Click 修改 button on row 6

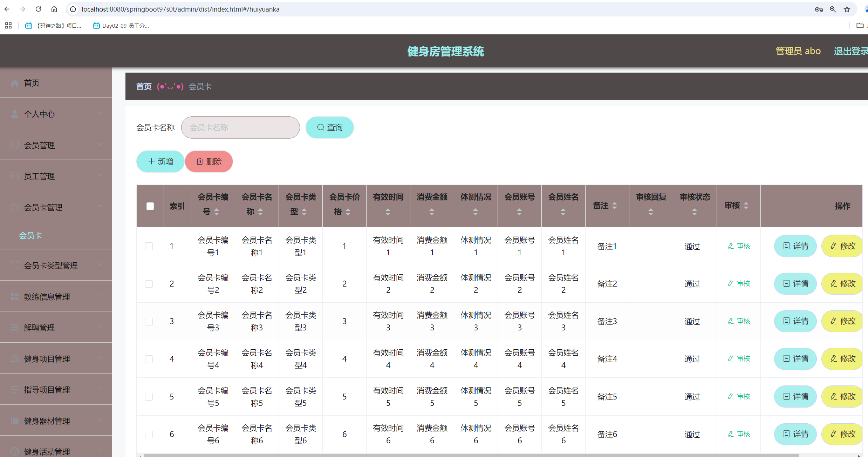pyautogui.click(x=842, y=434)
